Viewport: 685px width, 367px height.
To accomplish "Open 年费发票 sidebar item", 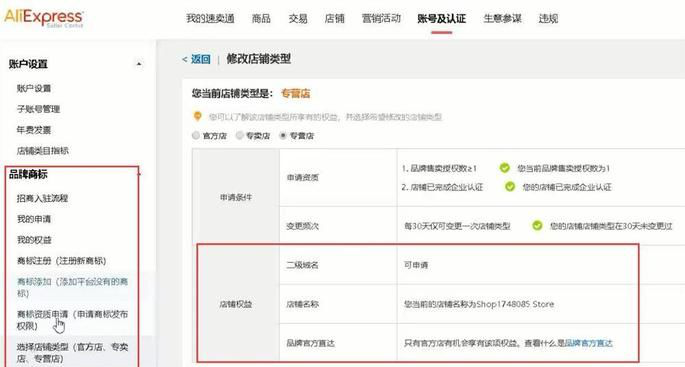I will point(34,130).
